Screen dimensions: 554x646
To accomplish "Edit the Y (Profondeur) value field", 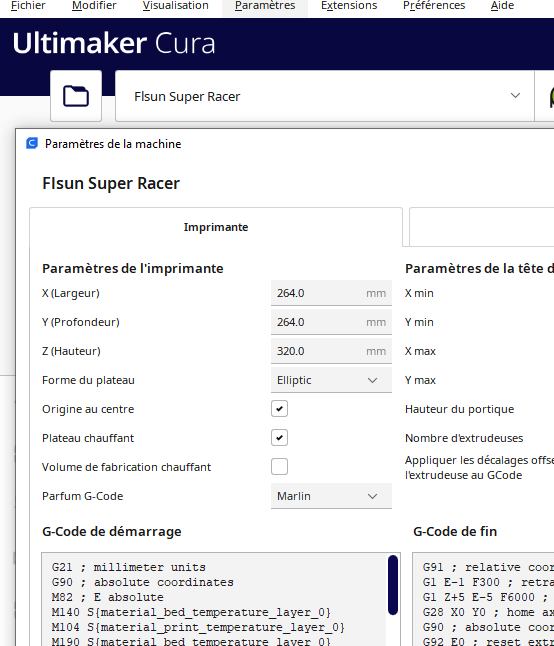I will pyautogui.click(x=331, y=322).
